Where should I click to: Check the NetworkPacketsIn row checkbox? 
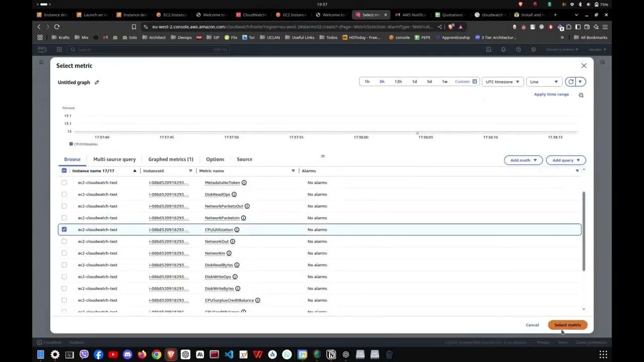[64, 218]
